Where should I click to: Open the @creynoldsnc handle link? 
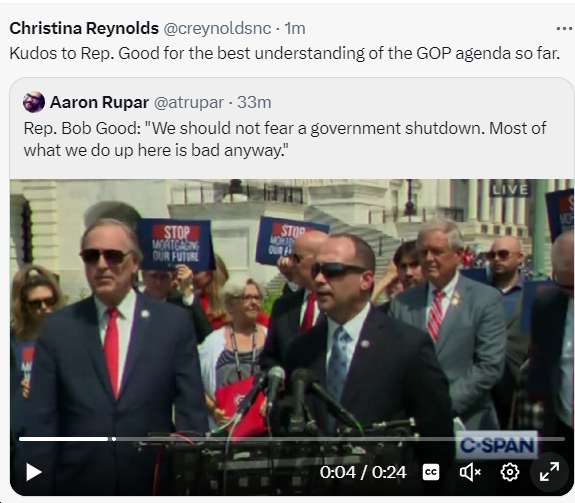[217, 29]
